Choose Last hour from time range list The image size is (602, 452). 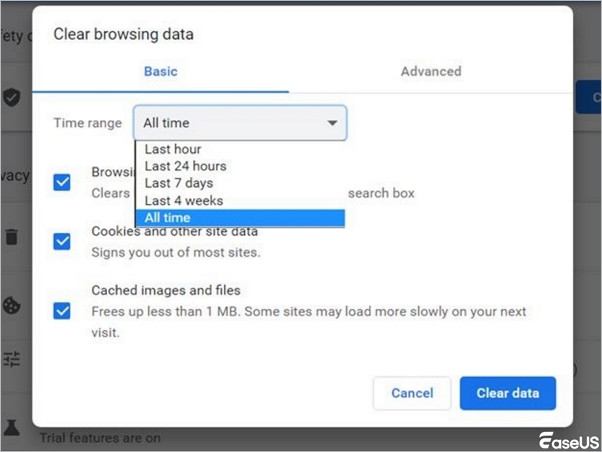[x=173, y=149]
